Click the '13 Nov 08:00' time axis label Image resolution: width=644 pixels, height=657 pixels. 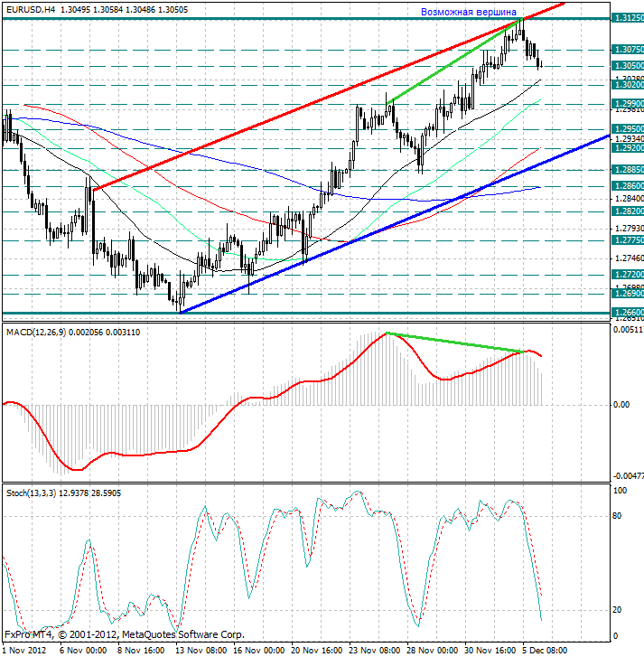(201, 651)
